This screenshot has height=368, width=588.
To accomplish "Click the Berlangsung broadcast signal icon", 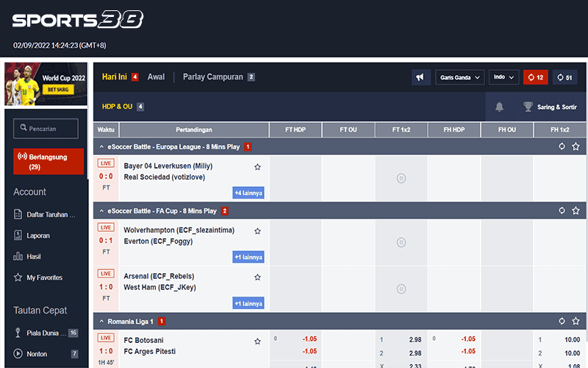I will coord(22,156).
